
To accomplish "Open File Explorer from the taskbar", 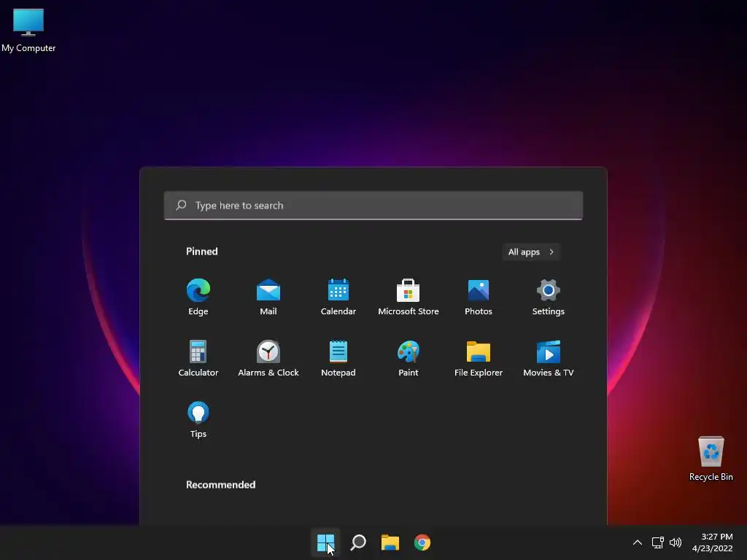I will tap(390, 542).
